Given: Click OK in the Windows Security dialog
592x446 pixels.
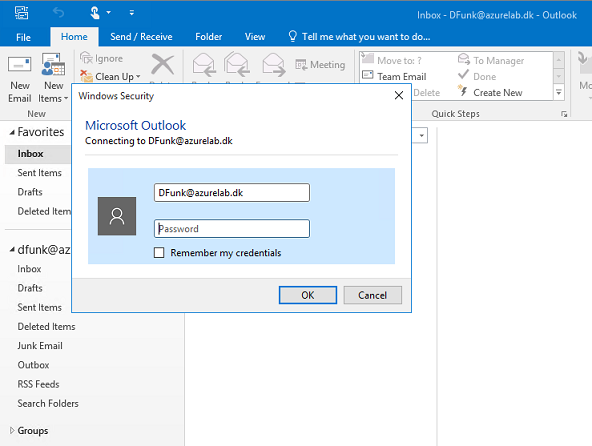Looking at the screenshot, I should click(308, 295).
